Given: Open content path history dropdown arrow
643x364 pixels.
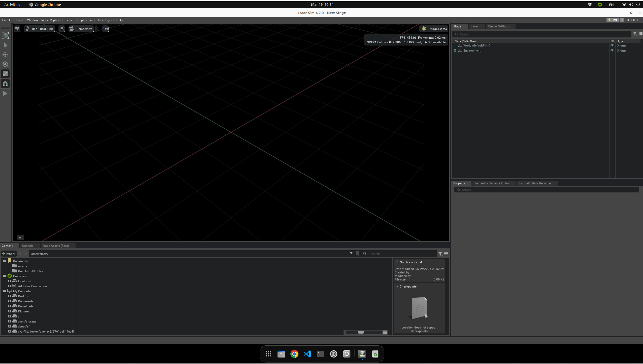Looking at the screenshot, I should [351, 254].
